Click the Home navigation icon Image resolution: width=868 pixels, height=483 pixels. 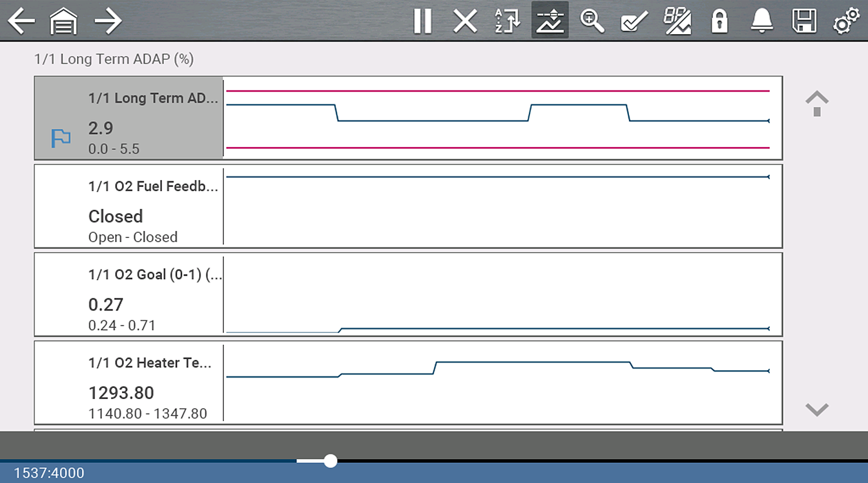(64, 20)
